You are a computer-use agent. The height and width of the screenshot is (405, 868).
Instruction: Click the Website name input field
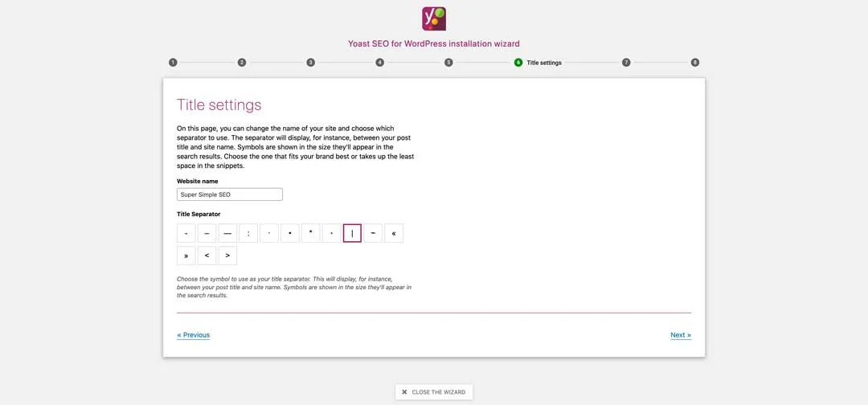pyautogui.click(x=230, y=194)
